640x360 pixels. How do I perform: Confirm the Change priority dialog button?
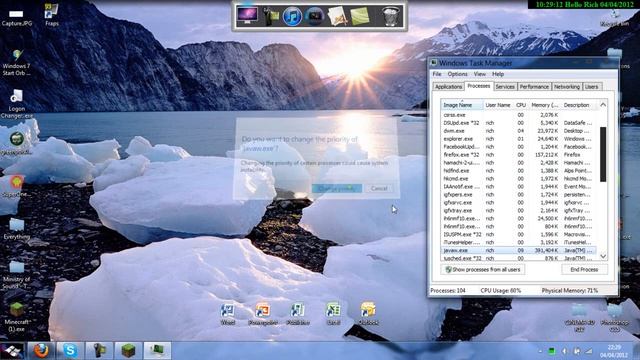click(337, 188)
